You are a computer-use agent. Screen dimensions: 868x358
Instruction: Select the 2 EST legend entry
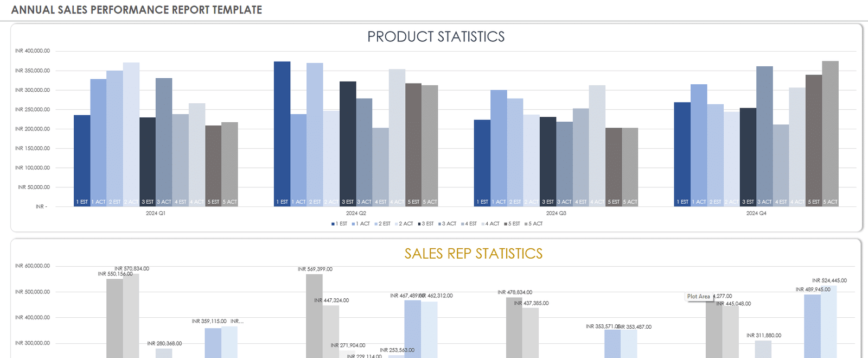click(384, 224)
